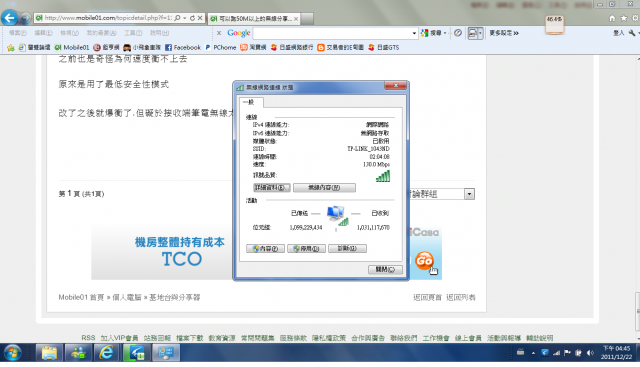Open the 淘寶網 bookmark
The width and height of the screenshot is (640, 367).
coord(253,47)
